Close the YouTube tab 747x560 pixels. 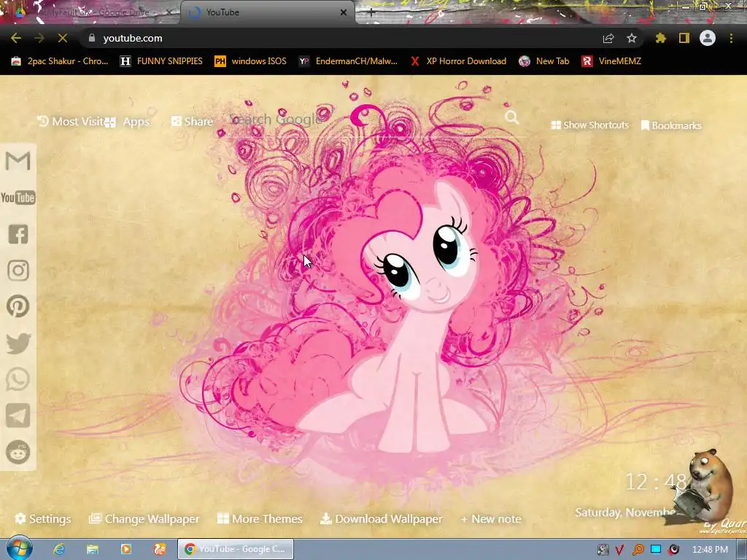click(x=344, y=12)
